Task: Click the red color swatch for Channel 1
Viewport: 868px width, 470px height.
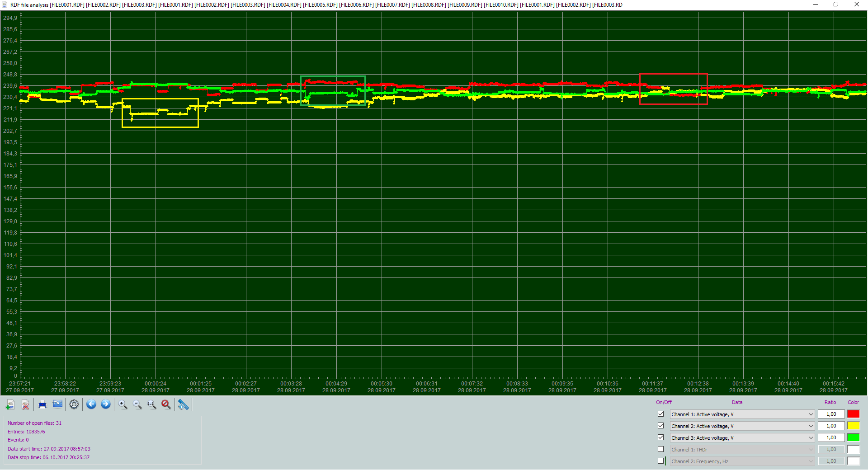Action: [x=854, y=414]
